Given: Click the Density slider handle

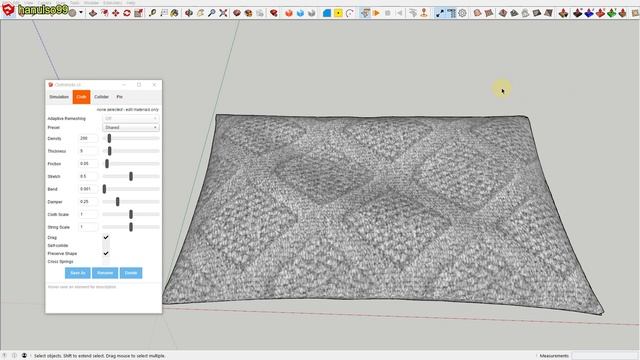Looking at the screenshot, I should point(109,138).
